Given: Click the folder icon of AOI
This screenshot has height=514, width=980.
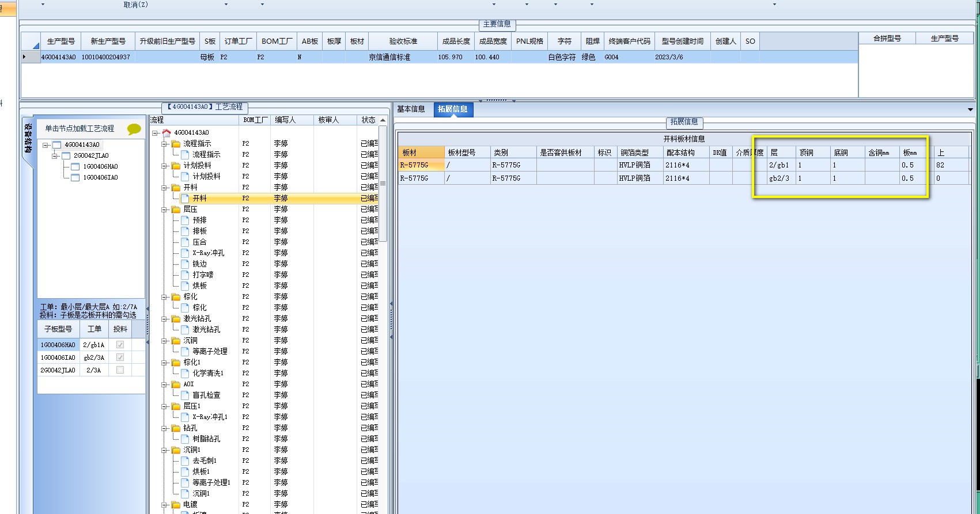Looking at the screenshot, I should 176,384.
